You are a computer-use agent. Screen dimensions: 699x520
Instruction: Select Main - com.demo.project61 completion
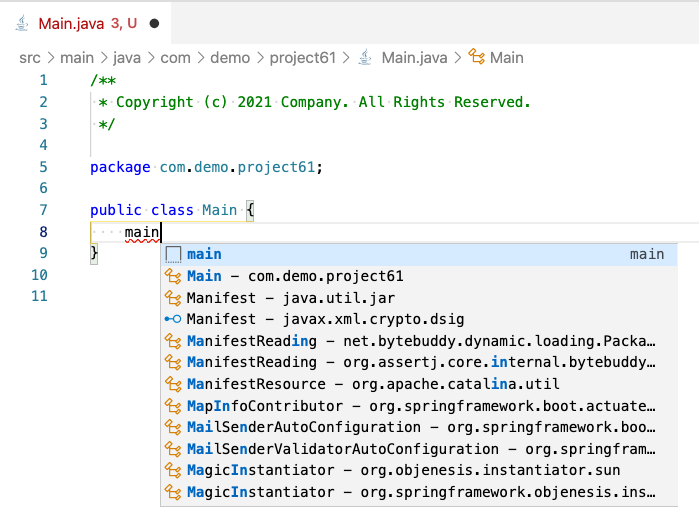point(295,276)
